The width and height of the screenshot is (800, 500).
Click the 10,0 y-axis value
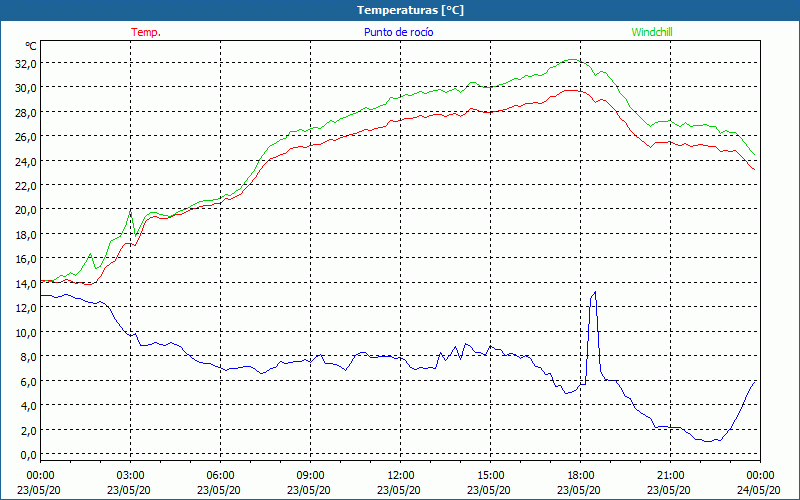26,333
